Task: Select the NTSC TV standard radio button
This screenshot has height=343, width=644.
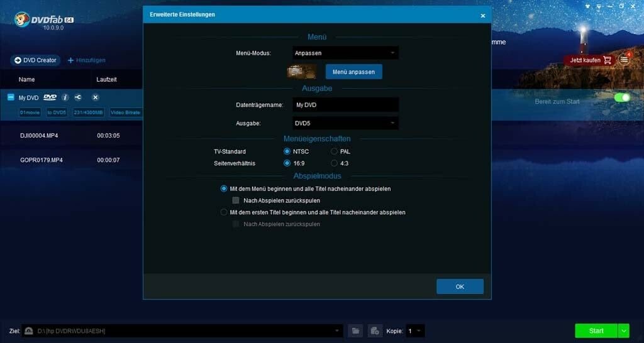Action: [x=287, y=151]
